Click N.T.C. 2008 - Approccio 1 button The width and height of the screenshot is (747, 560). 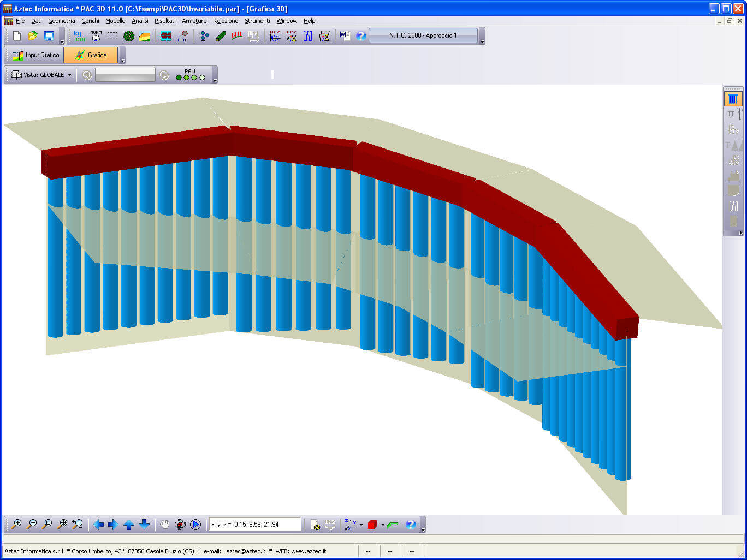pos(423,35)
